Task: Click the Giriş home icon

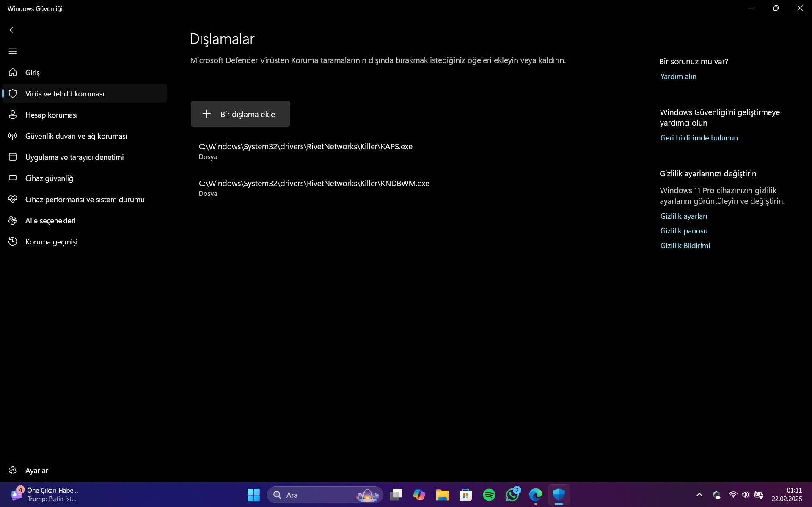Action: coord(13,72)
